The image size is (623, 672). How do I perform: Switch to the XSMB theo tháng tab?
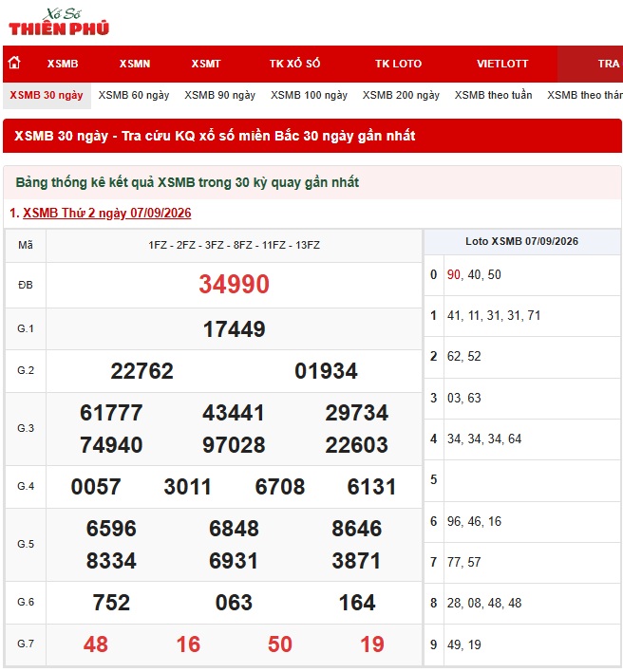585,95
